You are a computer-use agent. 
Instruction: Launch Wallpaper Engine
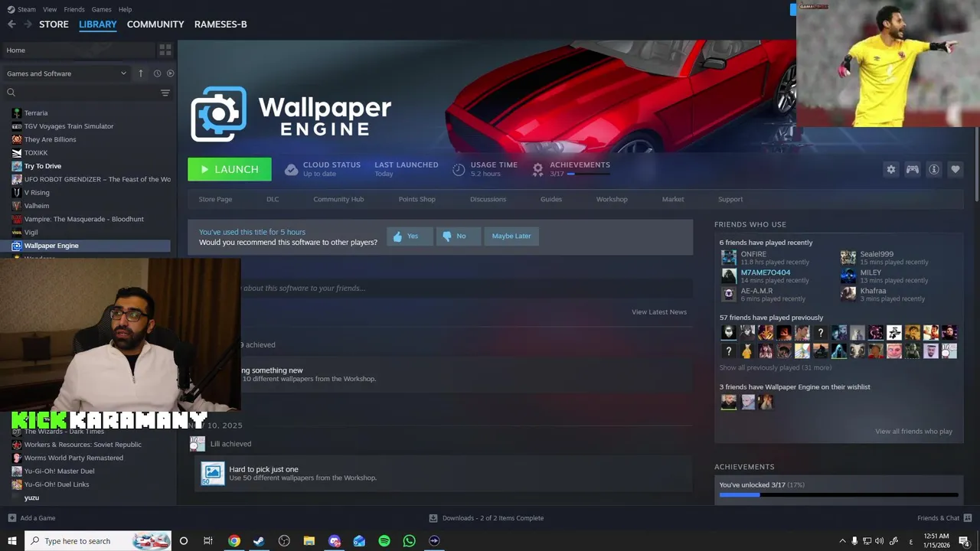pos(230,169)
